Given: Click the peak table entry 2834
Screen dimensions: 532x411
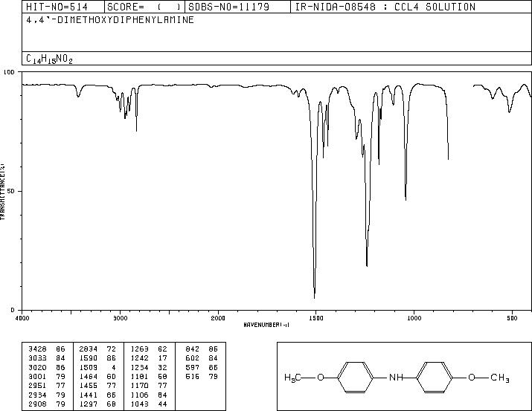Looking at the screenshot, I should coord(89,349).
